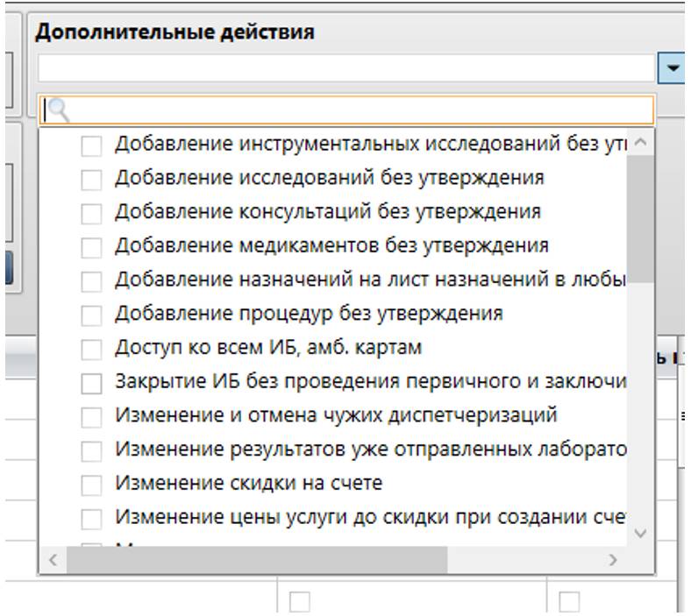Type-focus the dropdown search input field
This screenshot has width=691, height=616.
(x=351, y=110)
